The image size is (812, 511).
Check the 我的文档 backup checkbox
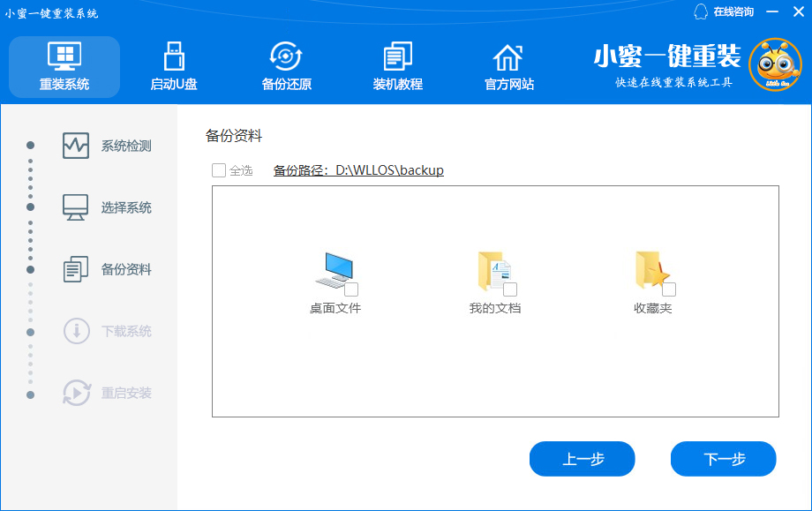[x=510, y=289]
